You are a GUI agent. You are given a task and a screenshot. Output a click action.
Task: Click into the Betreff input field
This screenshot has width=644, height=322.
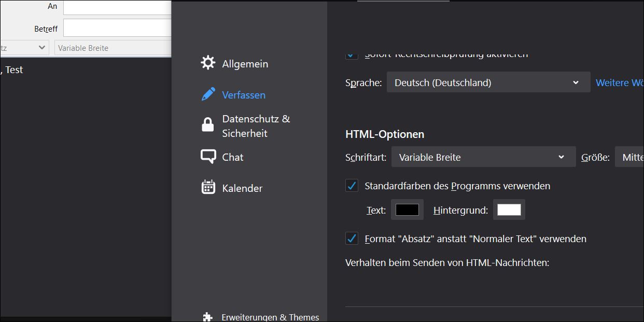click(x=117, y=29)
